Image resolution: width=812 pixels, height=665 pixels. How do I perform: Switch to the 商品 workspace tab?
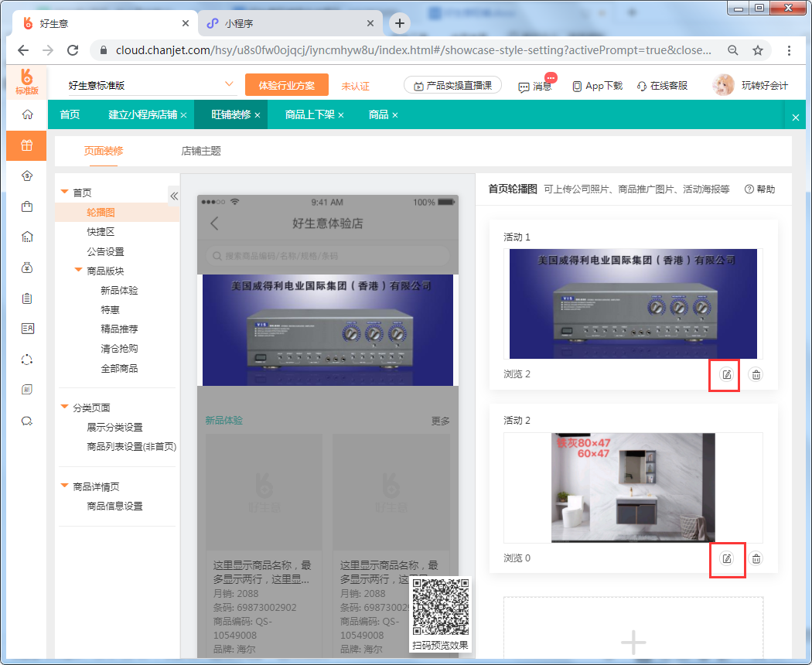(x=379, y=114)
